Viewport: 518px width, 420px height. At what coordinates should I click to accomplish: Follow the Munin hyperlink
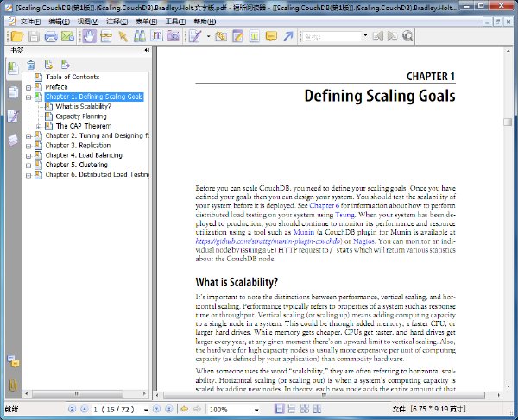click(304, 232)
